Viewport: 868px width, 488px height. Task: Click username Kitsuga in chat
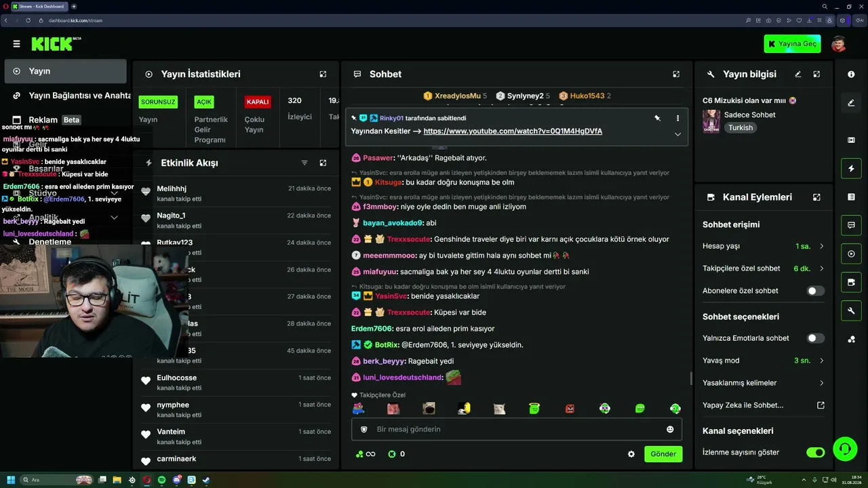tap(389, 182)
